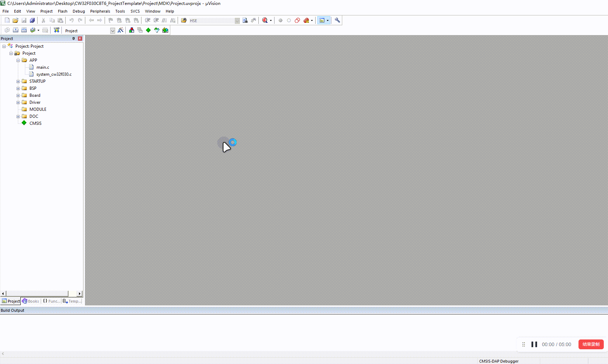Open the Kill breakpoints dropdown arrow
Image resolution: width=608 pixels, height=364 pixels.
tap(312, 20)
